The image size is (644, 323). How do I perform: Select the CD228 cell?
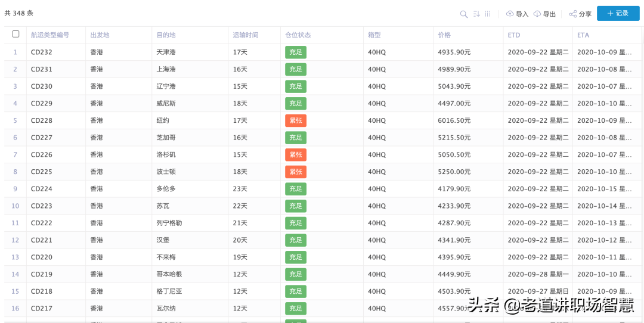point(56,120)
